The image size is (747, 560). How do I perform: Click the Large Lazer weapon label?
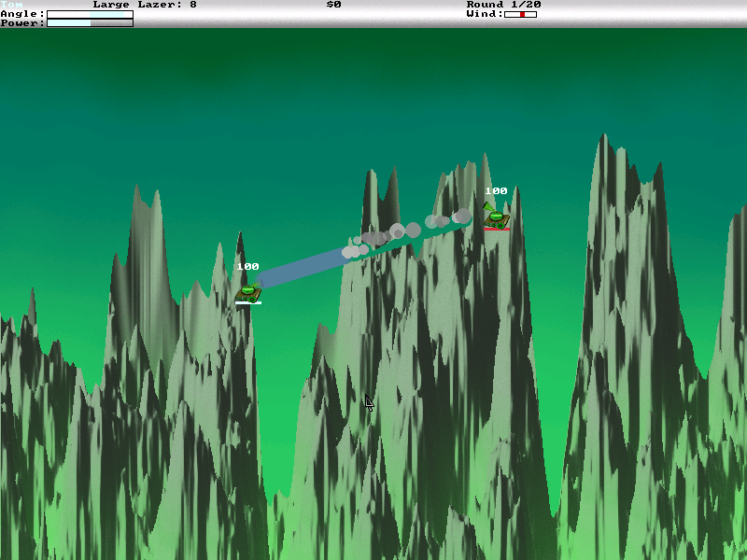point(145,5)
